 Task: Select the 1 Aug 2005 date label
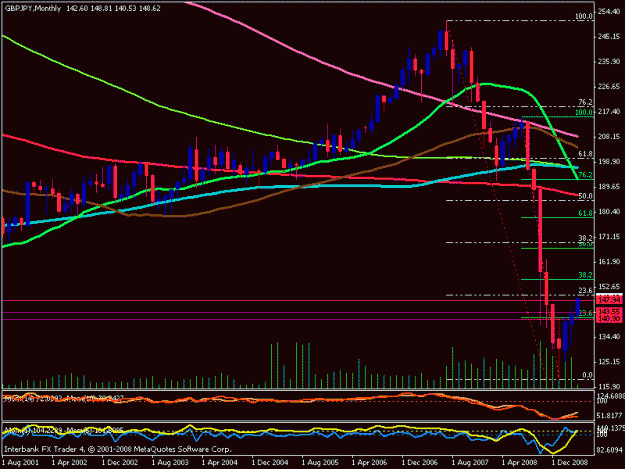pos(320,463)
